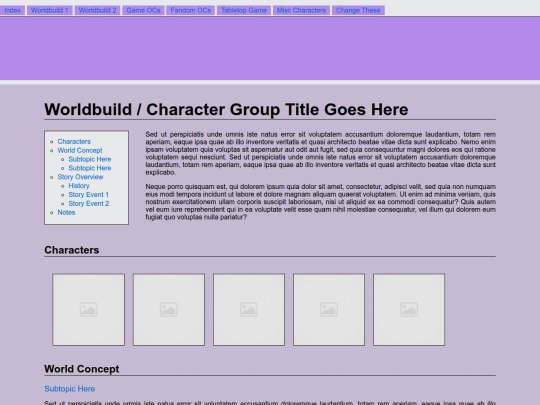Screen dimensions: 540x405
Task: Open the Misc Characters tab
Action: coord(301,10)
